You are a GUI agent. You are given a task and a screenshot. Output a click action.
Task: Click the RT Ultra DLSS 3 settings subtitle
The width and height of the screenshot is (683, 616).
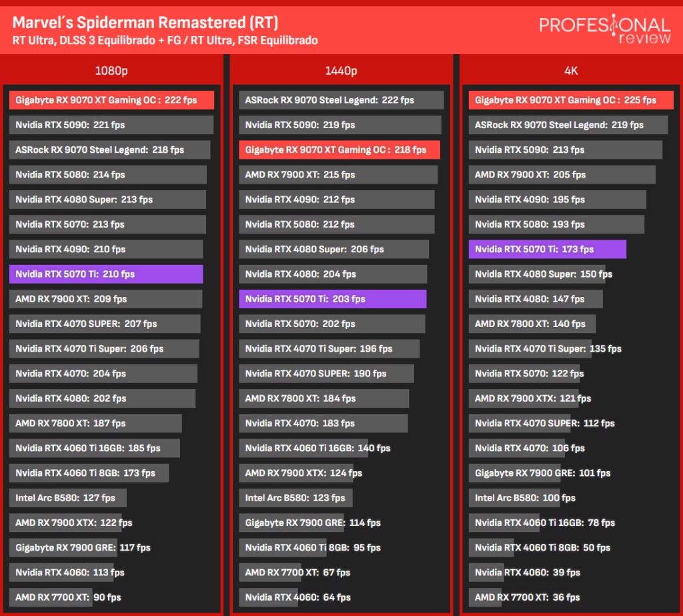(x=165, y=40)
